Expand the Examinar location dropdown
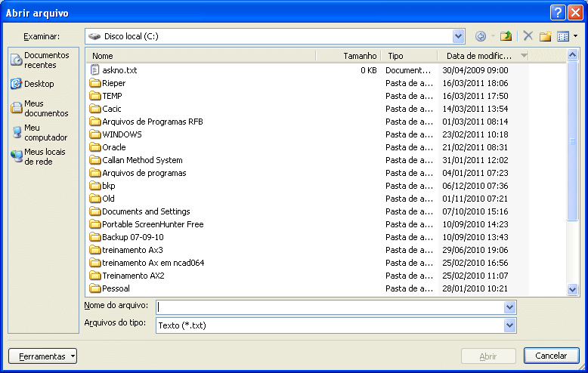Screen dimensions: 588x373 459,36
